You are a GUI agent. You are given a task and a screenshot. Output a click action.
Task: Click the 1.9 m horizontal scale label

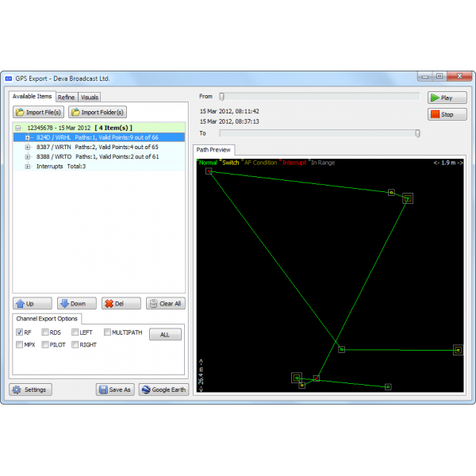[448, 163]
